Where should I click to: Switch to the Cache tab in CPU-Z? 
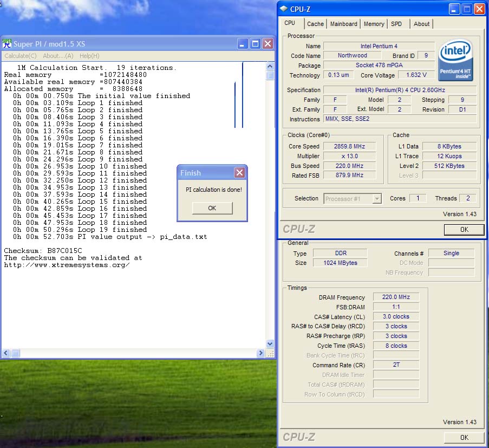[315, 24]
